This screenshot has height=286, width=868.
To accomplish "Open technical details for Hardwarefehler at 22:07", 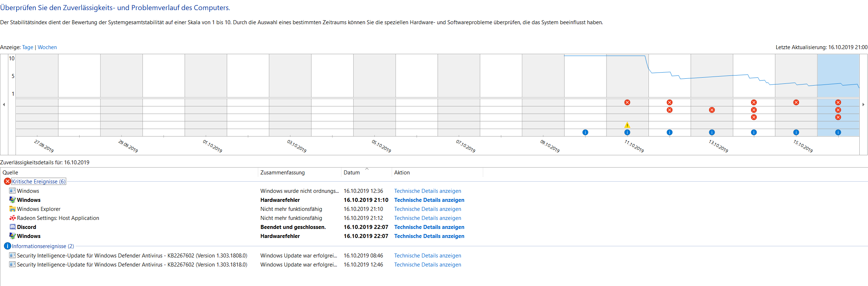I will click(x=429, y=236).
